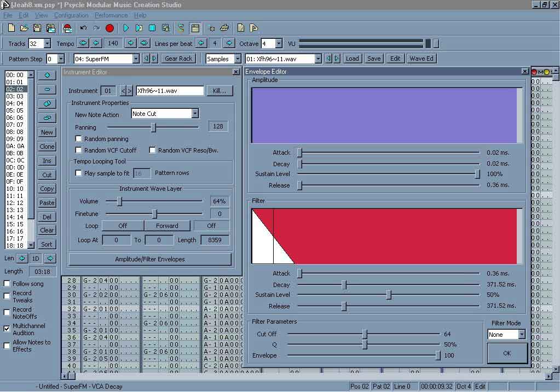
Task: Open the Configuration menu
Action: [x=71, y=15]
